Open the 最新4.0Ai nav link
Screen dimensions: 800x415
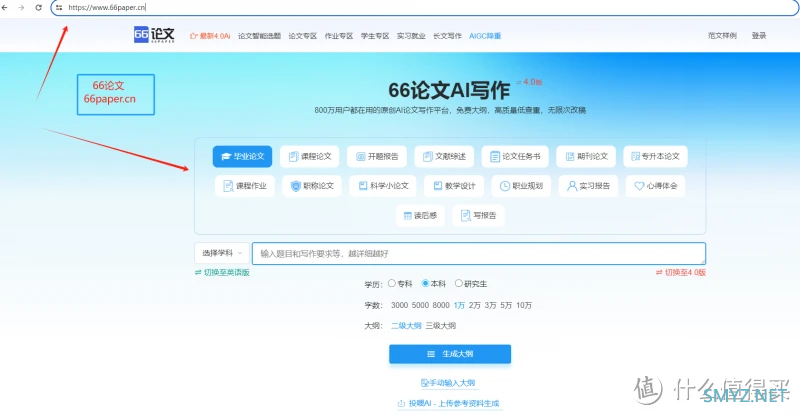click(210, 36)
